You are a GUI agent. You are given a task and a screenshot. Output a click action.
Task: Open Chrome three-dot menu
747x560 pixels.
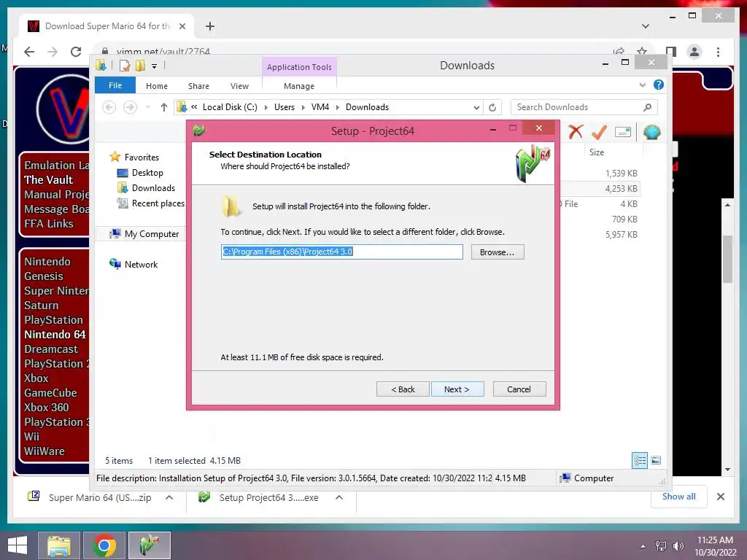(718, 52)
